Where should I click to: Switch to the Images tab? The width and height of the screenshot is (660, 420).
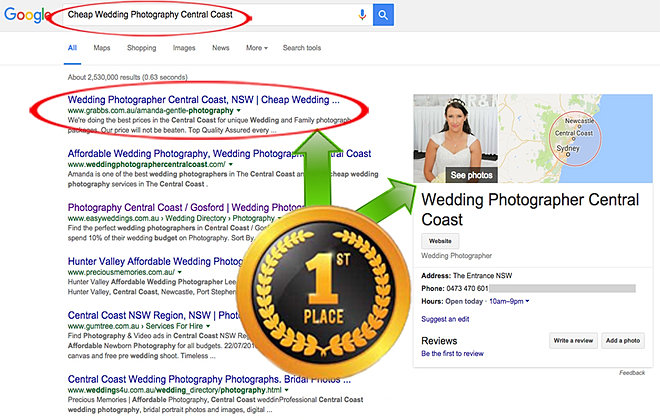pyautogui.click(x=184, y=48)
